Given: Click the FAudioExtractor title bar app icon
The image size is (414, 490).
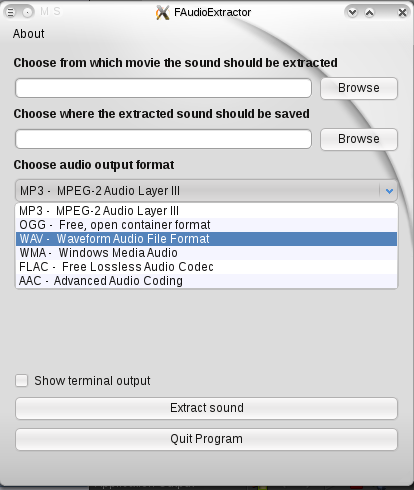Looking at the screenshot, I should [163, 13].
